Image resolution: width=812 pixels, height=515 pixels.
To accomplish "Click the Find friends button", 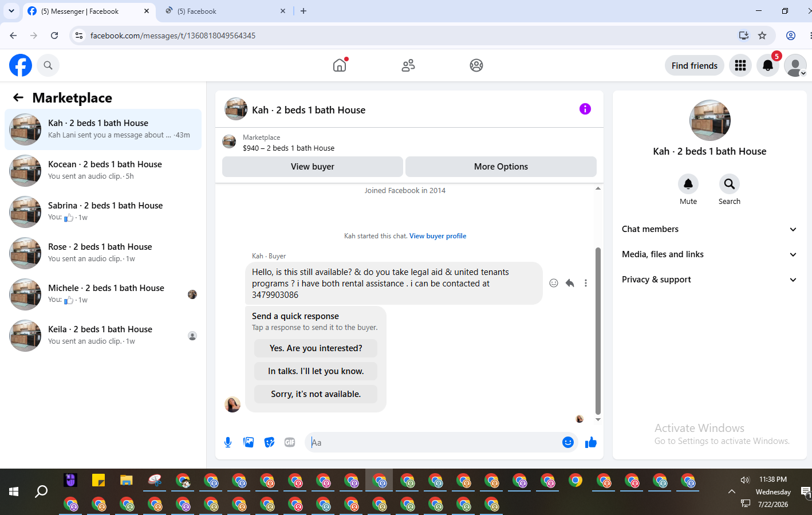I will click(x=695, y=65).
